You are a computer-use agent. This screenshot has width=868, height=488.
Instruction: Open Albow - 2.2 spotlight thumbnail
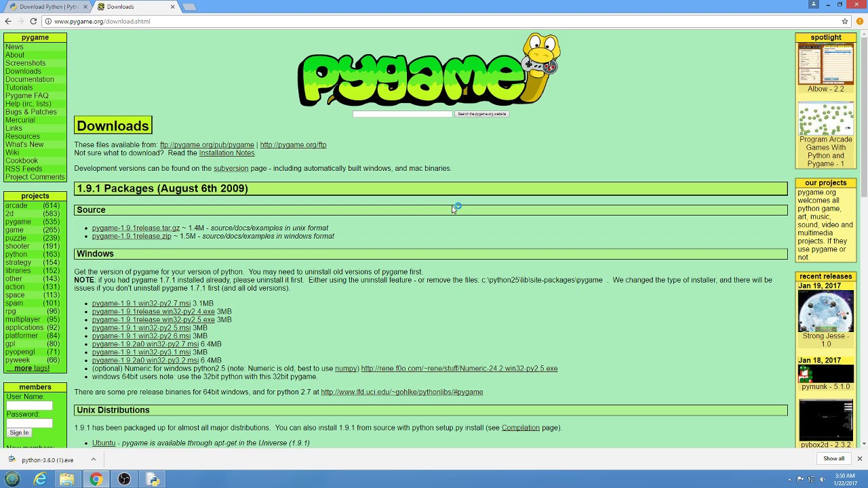tap(825, 64)
